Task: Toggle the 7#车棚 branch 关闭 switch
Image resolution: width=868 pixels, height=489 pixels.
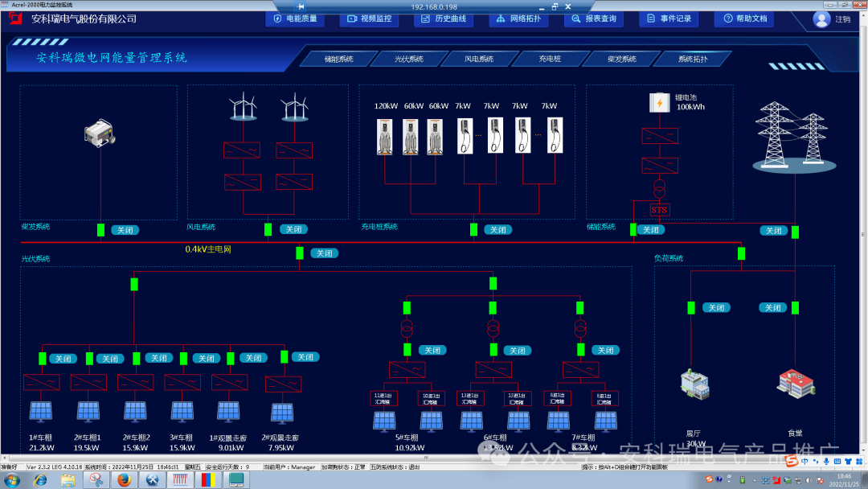Action: pos(606,350)
